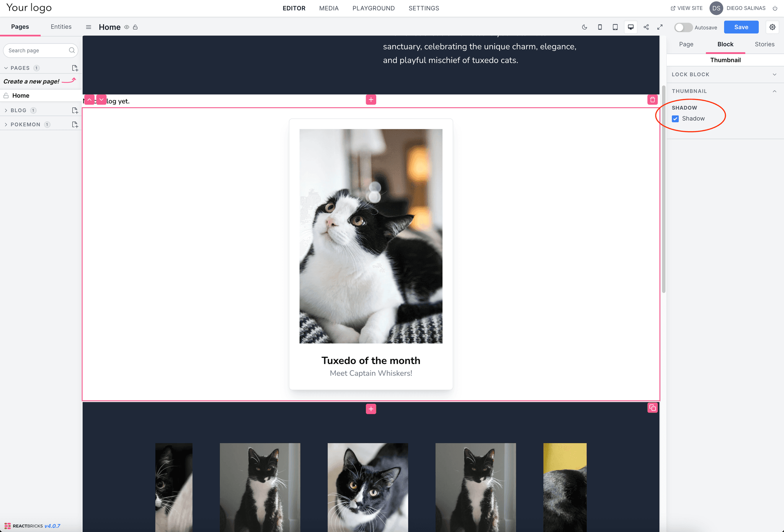Viewport: 784px width, 532px height.
Task: Add block above the Thumbnail block
Action: (371, 100)
